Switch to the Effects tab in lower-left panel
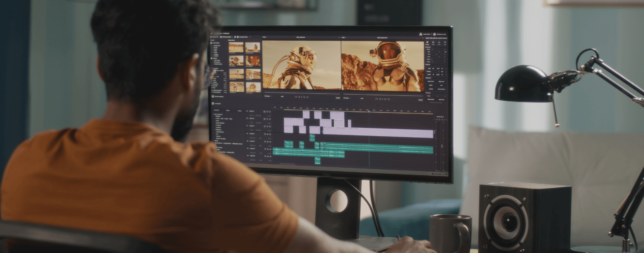Image resolution: width=644 pixels, height=253 pixels. pos(228,110)
